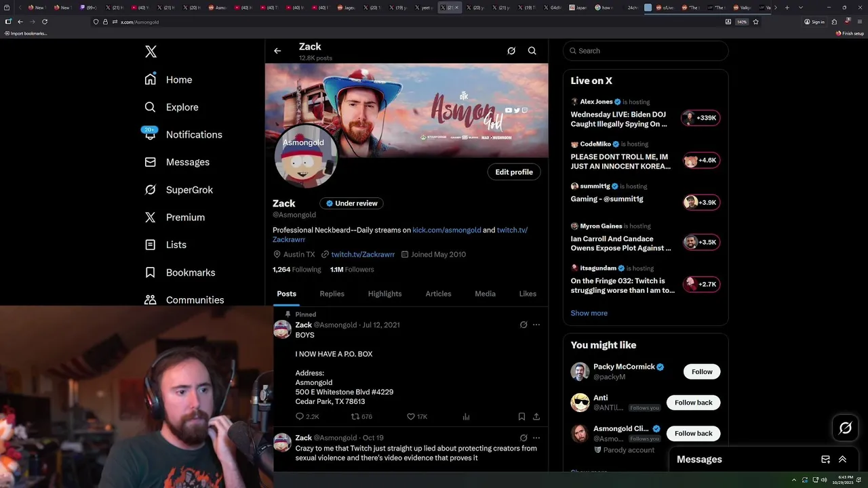The height and width of the screenshot is (488, 868).
Task: Click Grok explain icon on pinned post
Action: 524,325
